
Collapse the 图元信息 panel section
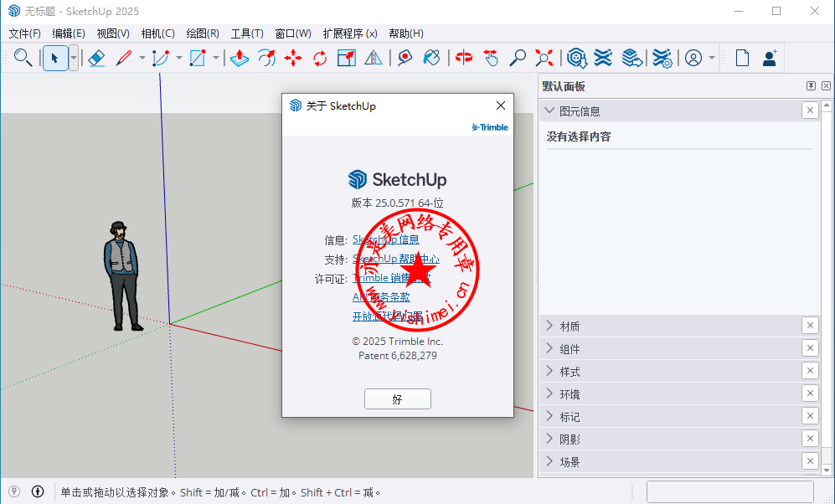[x=549, y=111]
